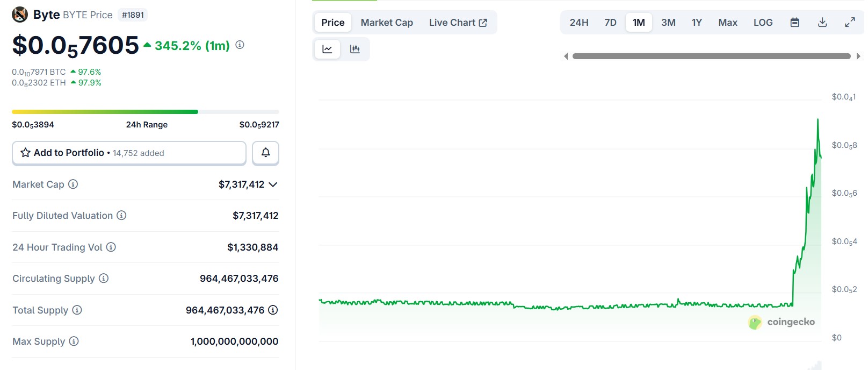868x370 pixels.
Task: Click the info icon beside Total Supply value
Action: click(x=273, y=310)
